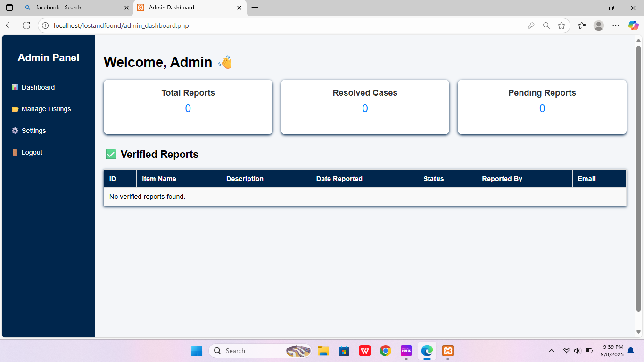Click the address bar URL field
Image resolution: width=644 pixels, height=362 pixels.
pyautogui.click(x=283, y=25)
